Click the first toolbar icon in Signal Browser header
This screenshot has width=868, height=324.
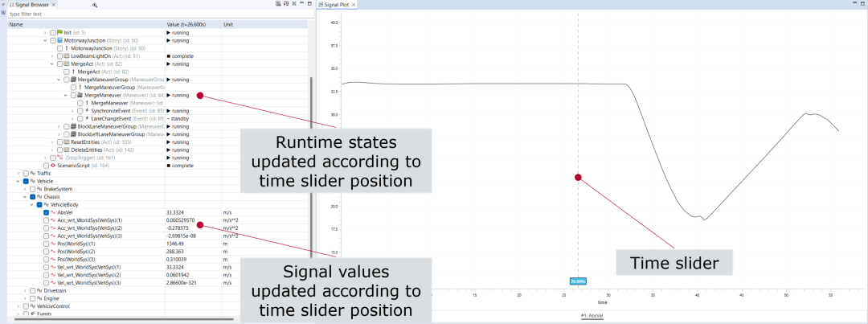click(x=278, y=4)
